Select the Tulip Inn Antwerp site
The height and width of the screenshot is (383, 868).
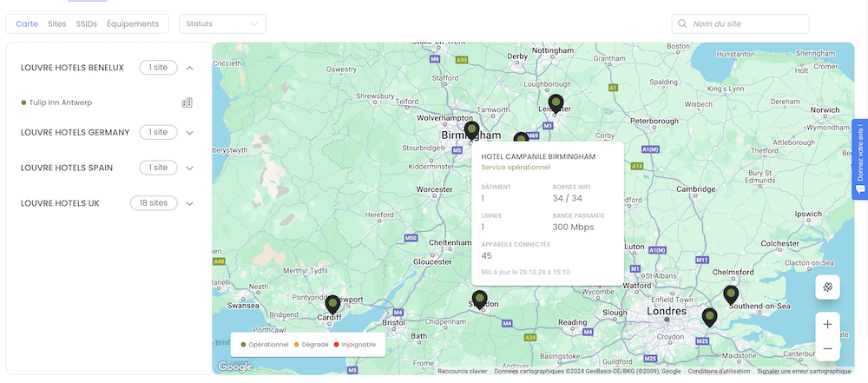pos(61,102)
